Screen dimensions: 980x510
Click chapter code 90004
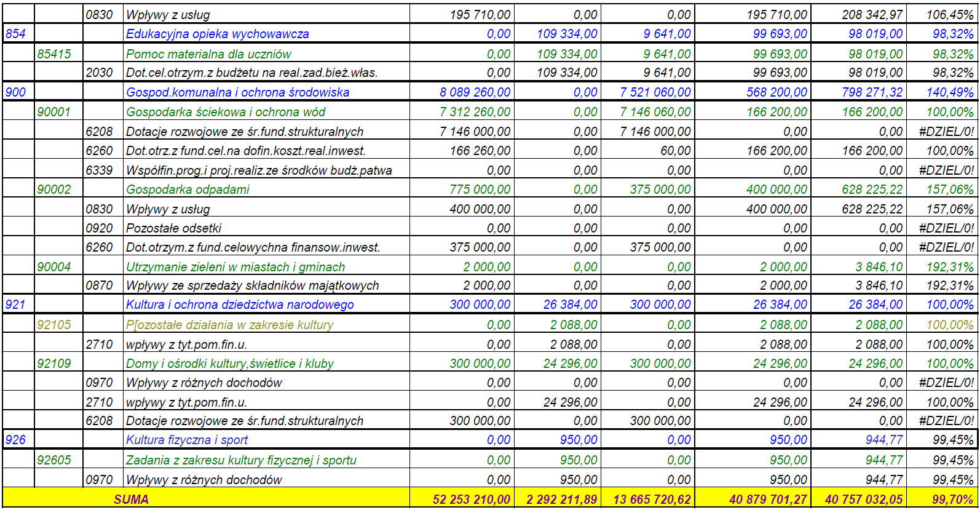[x=54, y=267]
